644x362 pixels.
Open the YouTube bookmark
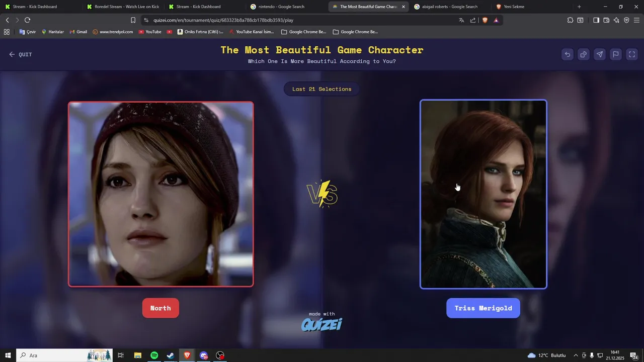point(149,32)
